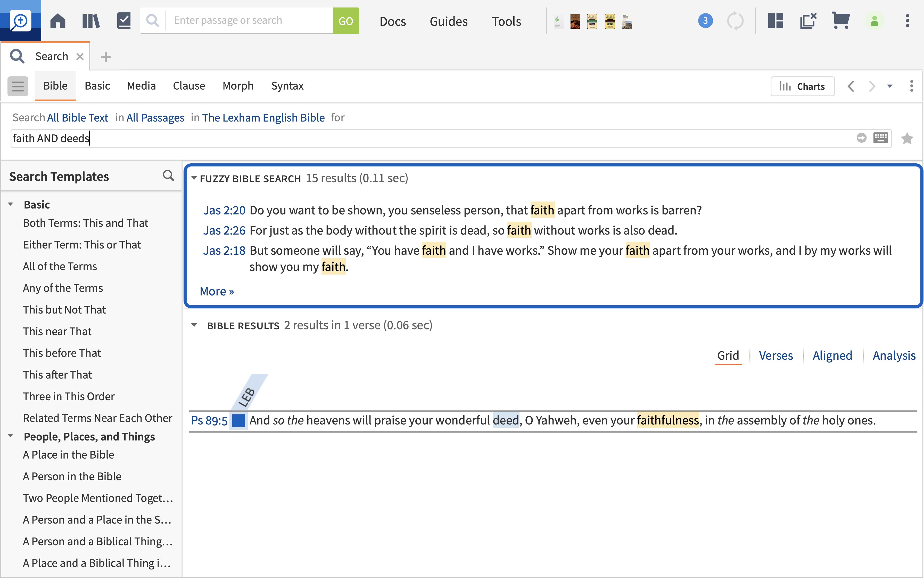Close the Search tab

pyautogui.click(x=80, y=57)
